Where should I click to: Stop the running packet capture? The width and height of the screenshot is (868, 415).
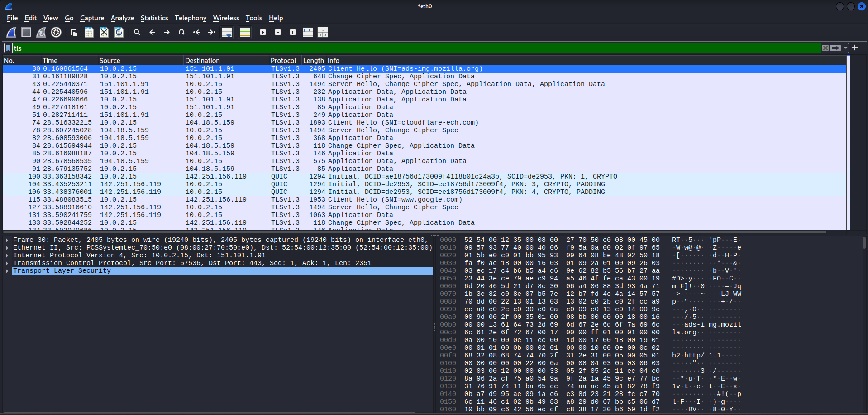click(x=26, y=32)
